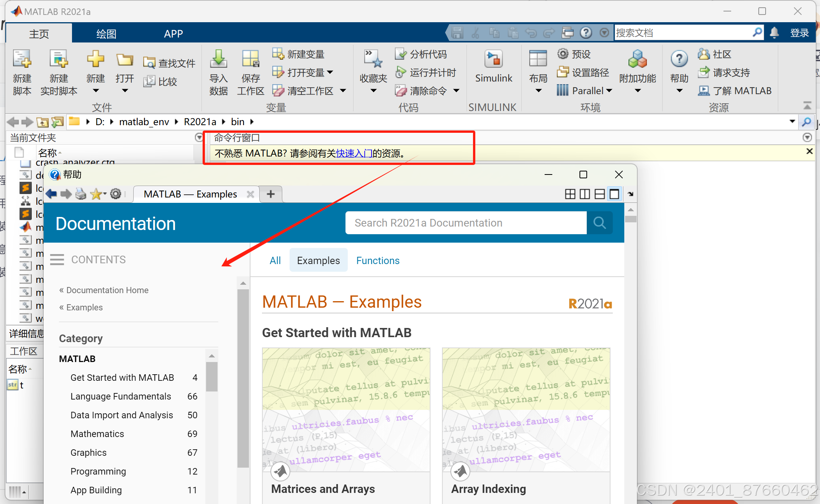Expand the 新建 dropdown

click(95, 90)
